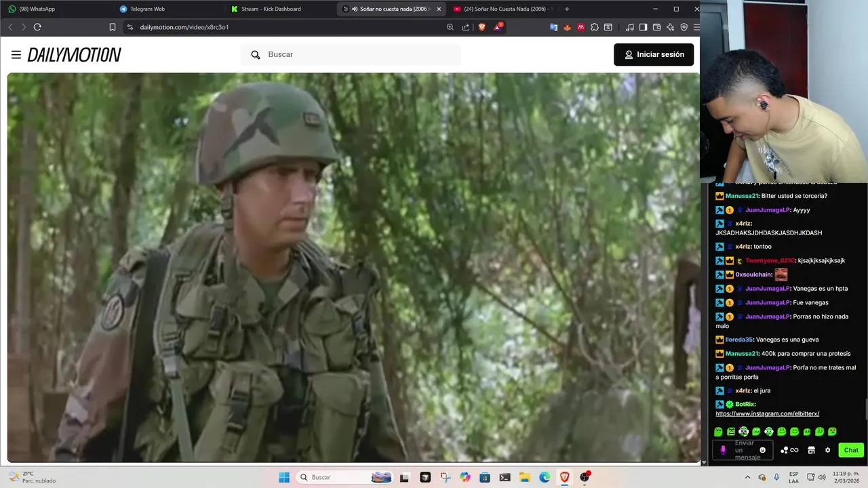This screenshot has height=488, width=868.
Task: Open the media music note control
Action: [630, 27]
